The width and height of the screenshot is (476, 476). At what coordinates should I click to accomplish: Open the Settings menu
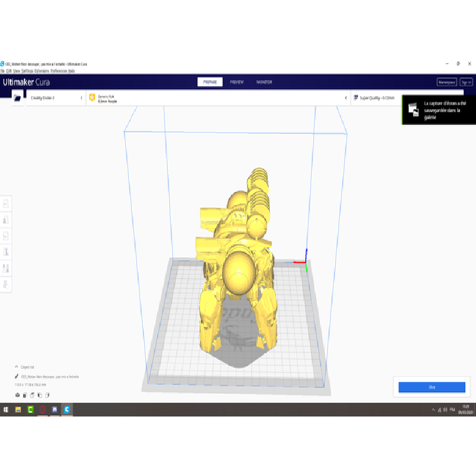coord(27,71)
